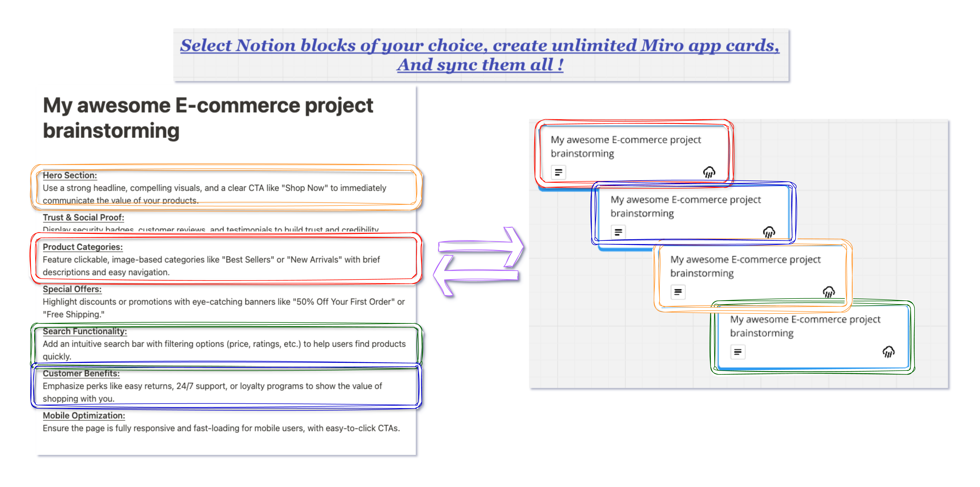Click the Trust & Social Proof heading

coord(83,217)
